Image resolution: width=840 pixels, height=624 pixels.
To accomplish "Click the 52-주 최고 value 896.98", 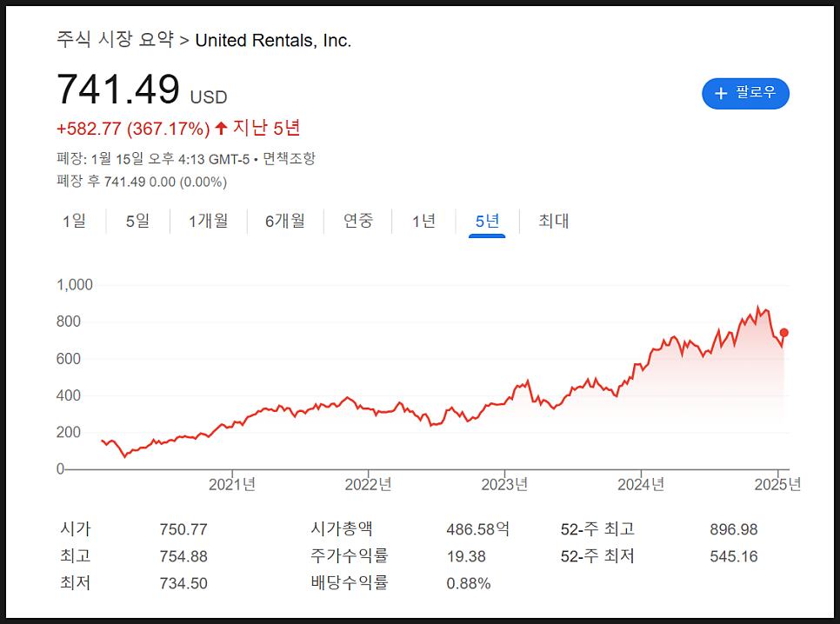I will [733, 530].
